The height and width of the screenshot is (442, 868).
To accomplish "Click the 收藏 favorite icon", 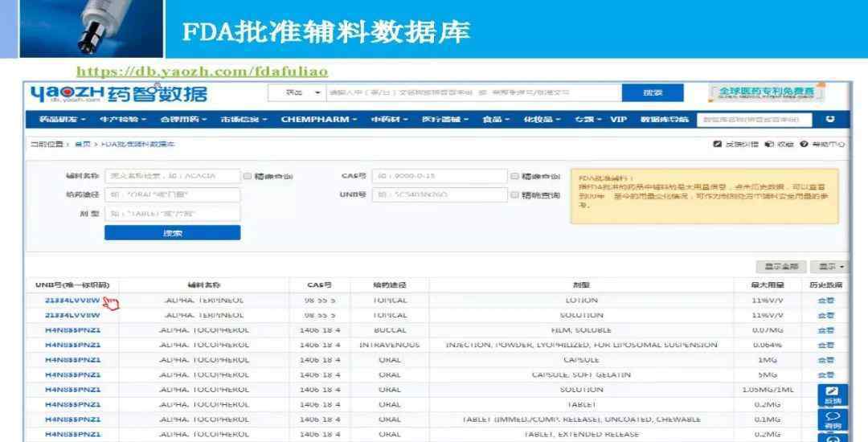I will pyautogui.click(x=769, y=144).
